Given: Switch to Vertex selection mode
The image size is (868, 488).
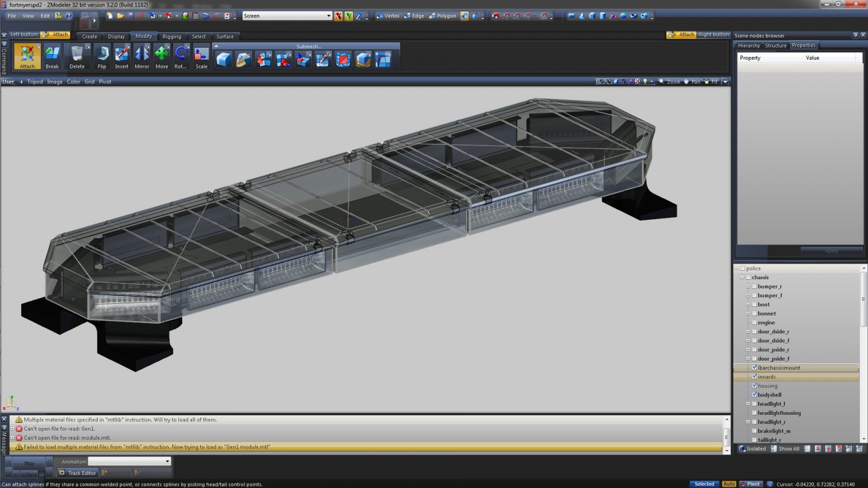Looking at the screenshot, I should click(388, 16).
